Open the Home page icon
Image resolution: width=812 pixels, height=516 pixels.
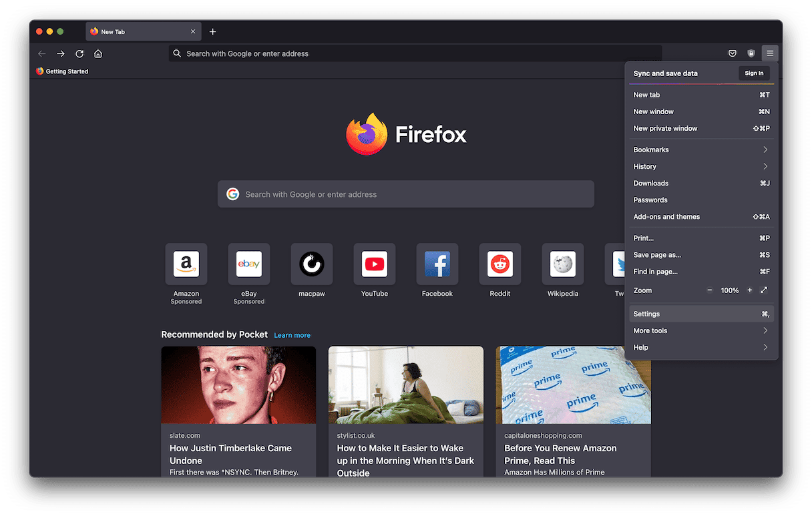tap(98, 53)
